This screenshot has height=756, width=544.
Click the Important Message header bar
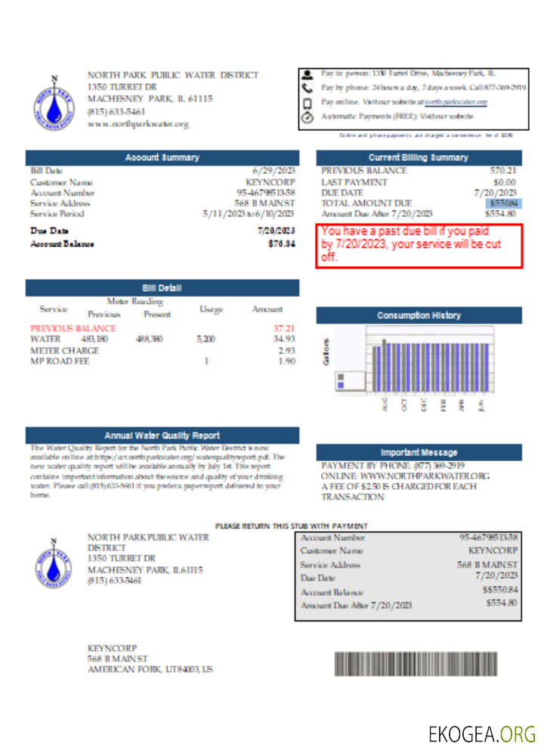tap(418, 452)
